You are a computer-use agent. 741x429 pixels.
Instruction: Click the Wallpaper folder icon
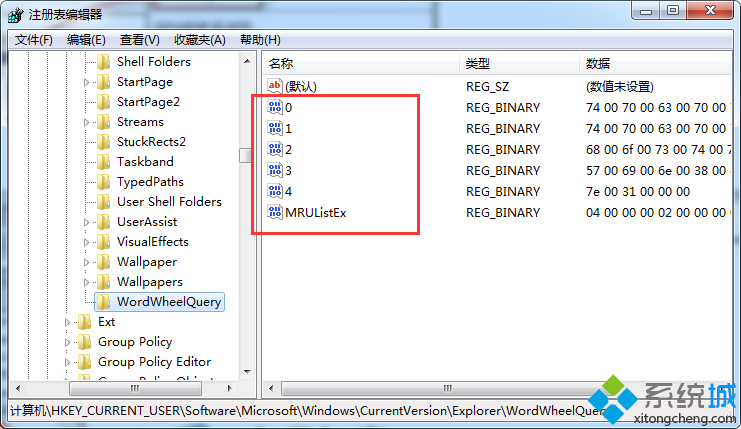(x=103, y=262)
